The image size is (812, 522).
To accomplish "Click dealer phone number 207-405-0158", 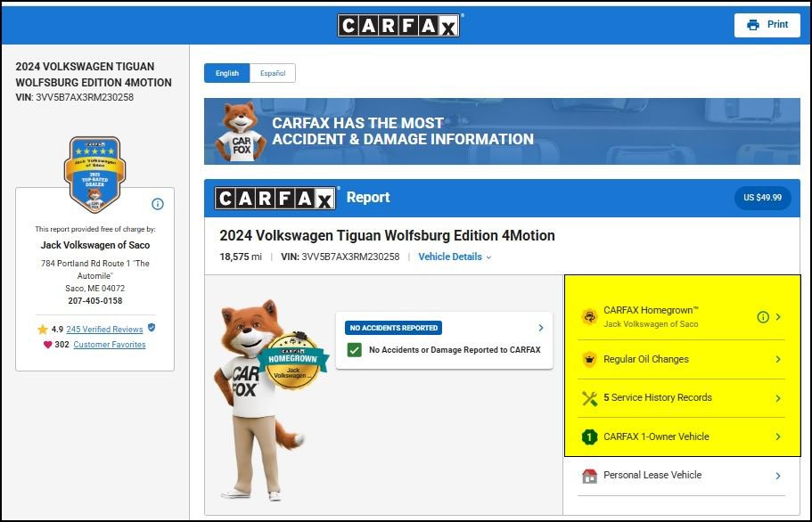I will tap(94, 300).
